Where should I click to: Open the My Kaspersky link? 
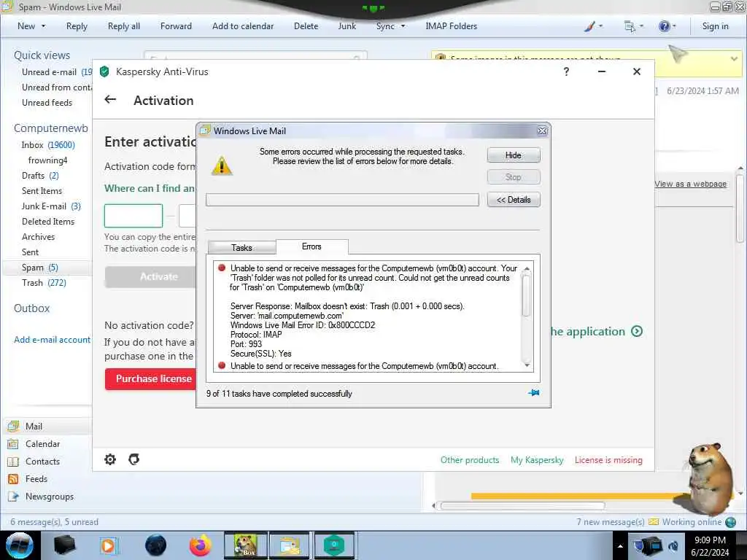537,460
